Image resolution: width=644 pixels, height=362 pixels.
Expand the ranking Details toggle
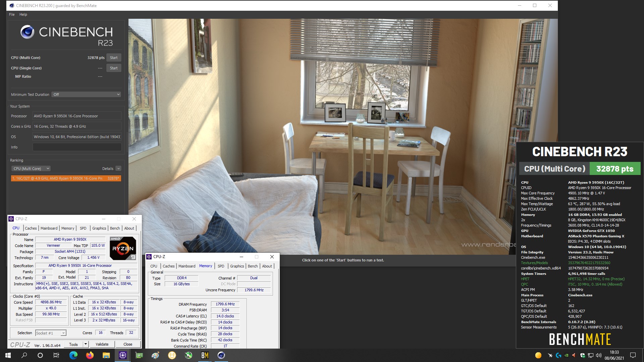coord(118,169)
